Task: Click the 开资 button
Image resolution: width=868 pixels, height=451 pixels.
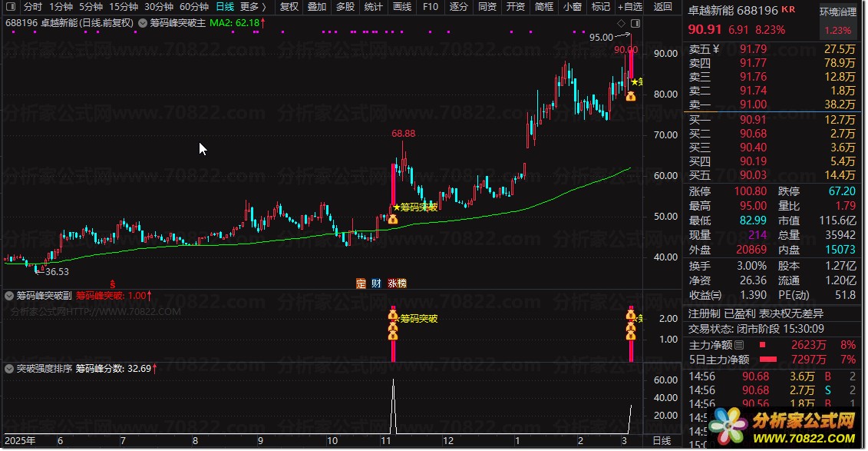Action: (x=516, y=7)
